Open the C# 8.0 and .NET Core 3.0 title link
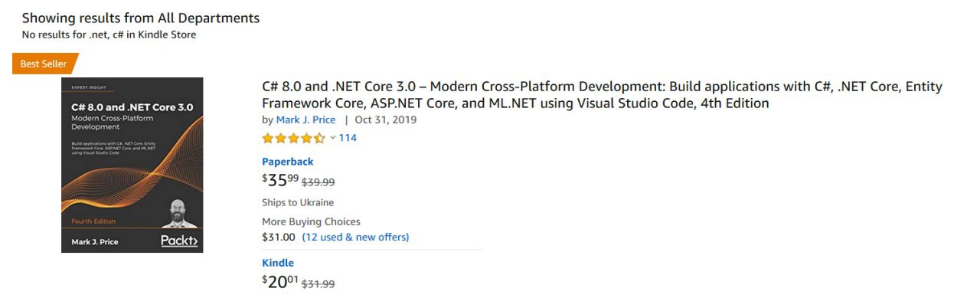Viewport: 980px width, 298px height. [x=602, y=95]
